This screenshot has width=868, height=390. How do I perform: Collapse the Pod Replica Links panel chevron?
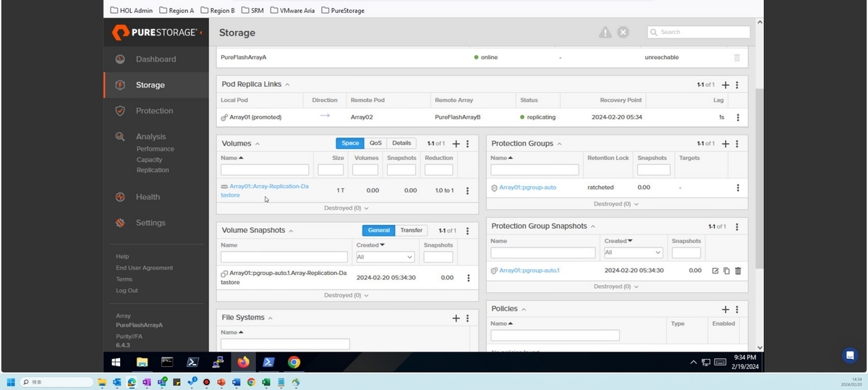(x=288, y=85)
